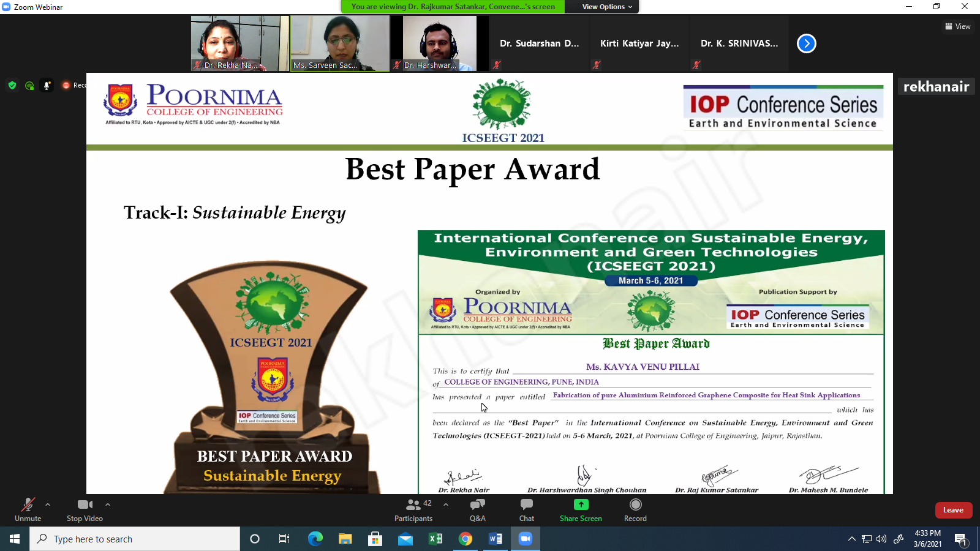Open Microsoft Store from taskbar
980x551 pixels.
(x=375, y=539)
